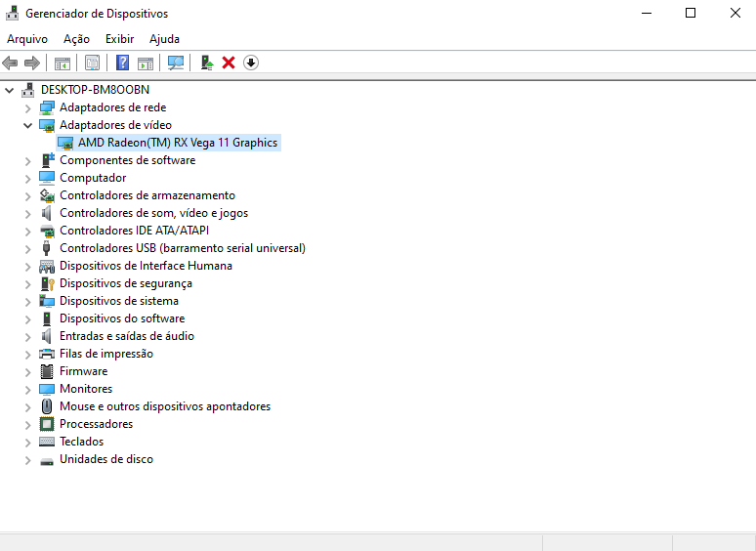Open the Ação menu
The width and height of the screenshot is (756, 551).
click(76, 39)
